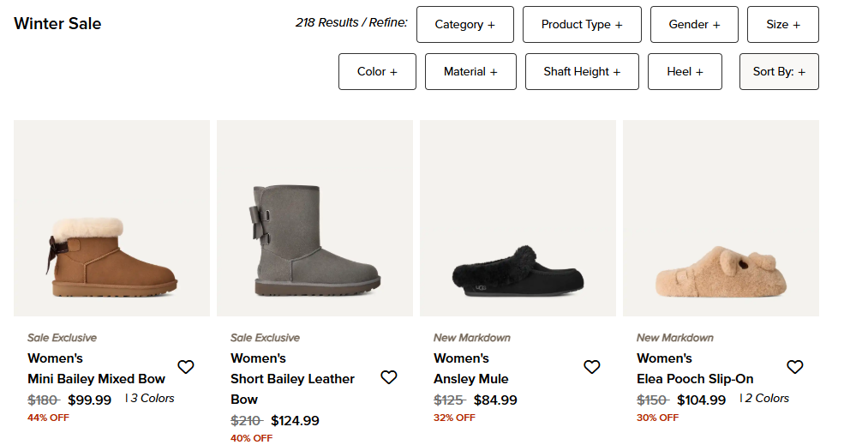Go to Ansley Mule product page
The image size is (868, 445).
click(x=471, y=379)
